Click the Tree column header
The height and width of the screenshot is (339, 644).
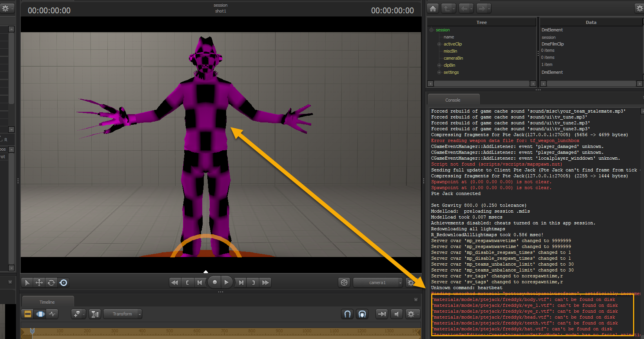482,22
